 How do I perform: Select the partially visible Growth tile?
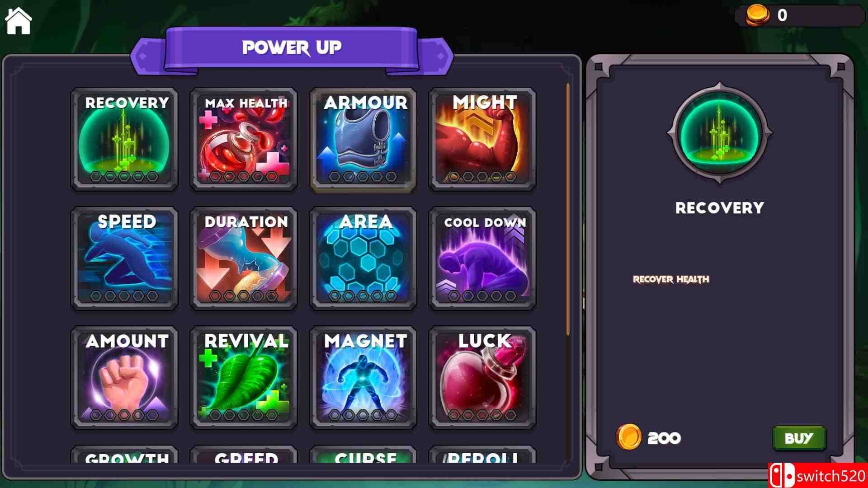coord(124,454)
